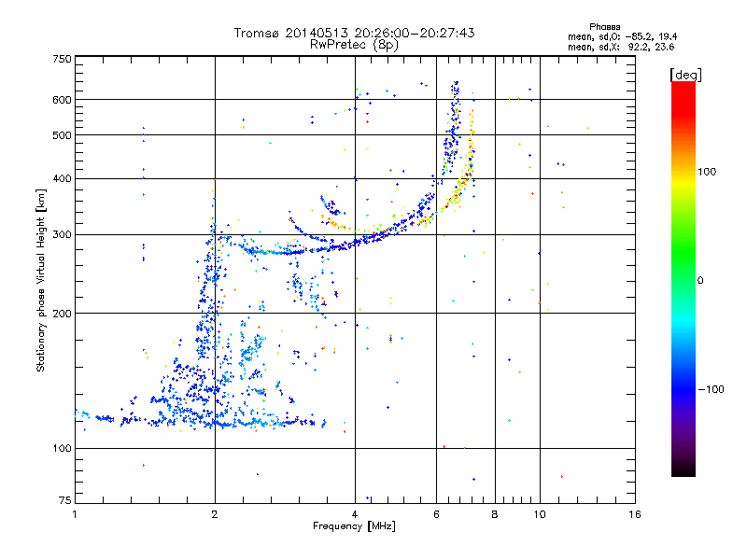Viewport: 747px width, 560px height.
Task: Select the 'Phases' header label
Action: 604,27
